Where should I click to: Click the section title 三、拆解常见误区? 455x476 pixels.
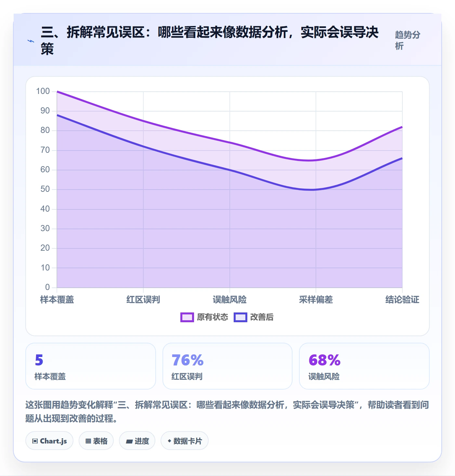click(x=210, y=41)
